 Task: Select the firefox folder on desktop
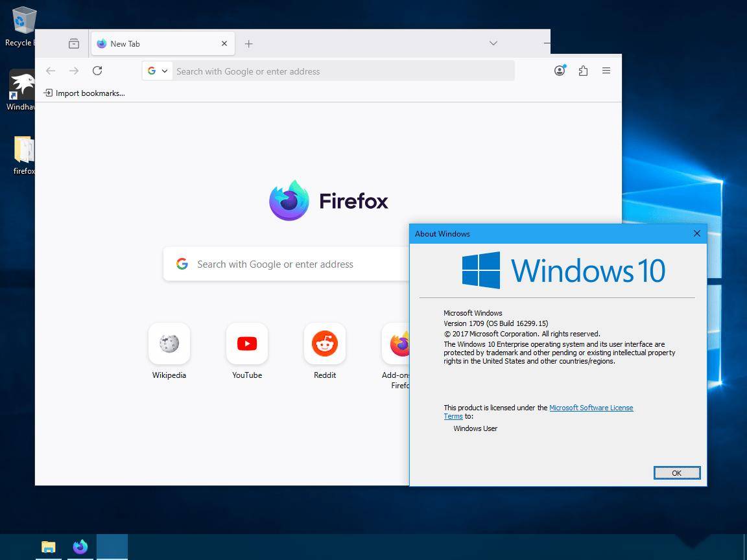23,156
